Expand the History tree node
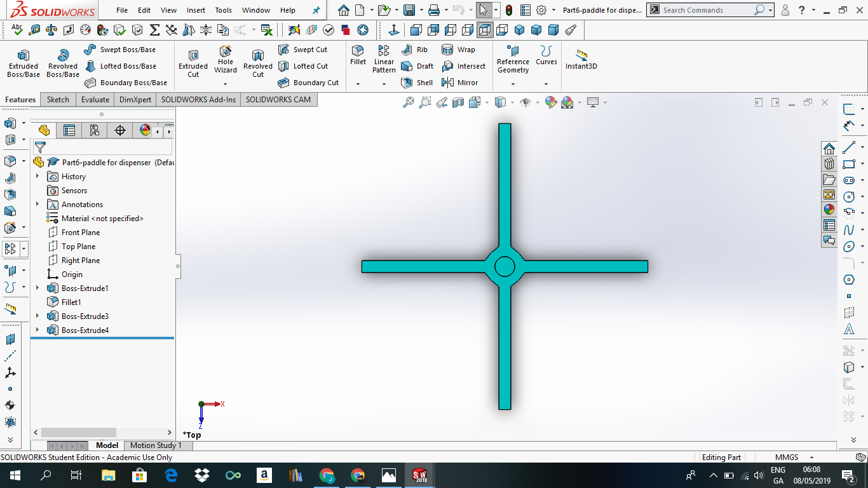868x488 pixels. click(x=37, y=177)
